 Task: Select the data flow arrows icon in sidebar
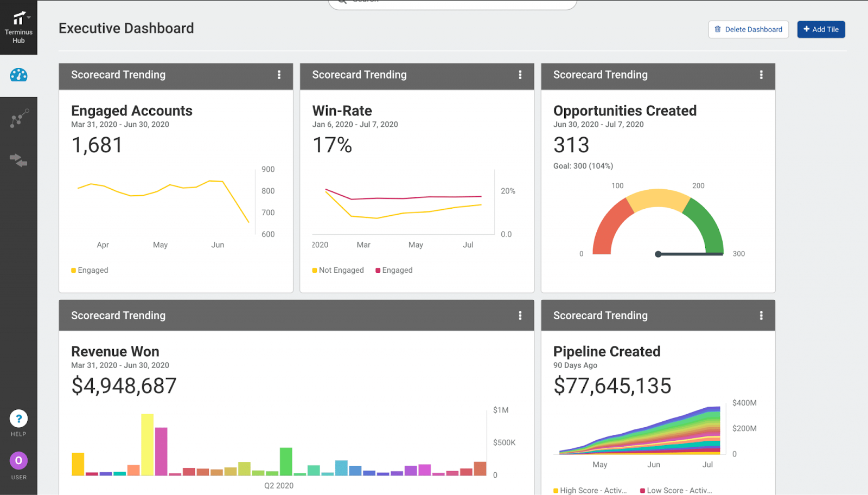tap(18, 160)
